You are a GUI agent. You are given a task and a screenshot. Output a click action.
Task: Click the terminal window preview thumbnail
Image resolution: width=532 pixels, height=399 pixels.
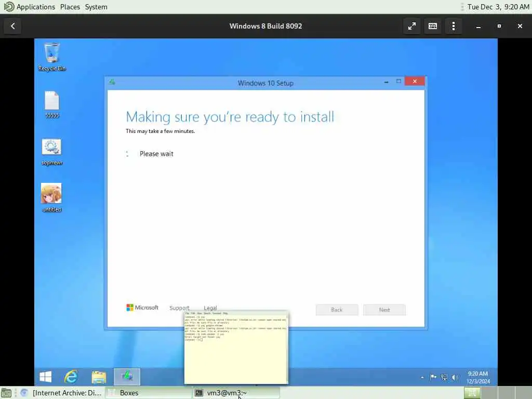(236, 348)
